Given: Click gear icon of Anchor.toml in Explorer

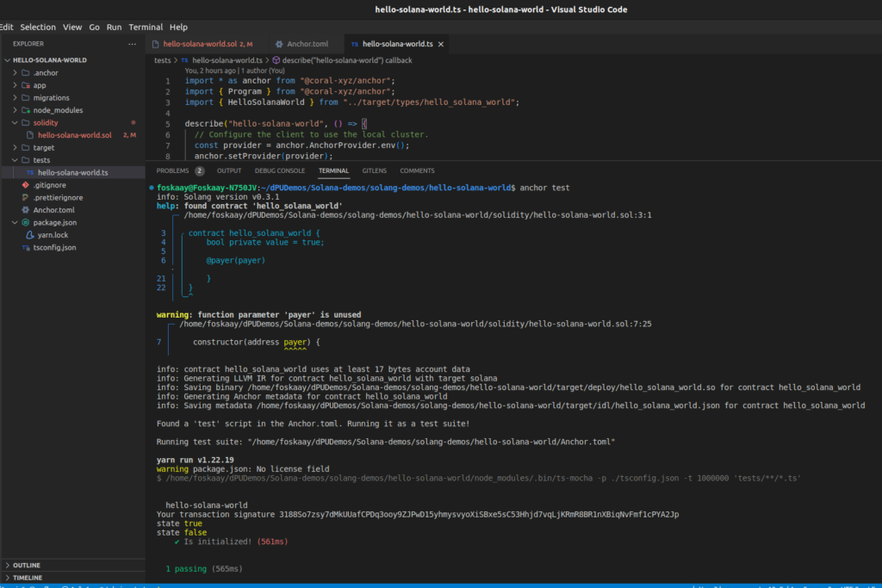Looking at the screenshot, I should [25, 210].
